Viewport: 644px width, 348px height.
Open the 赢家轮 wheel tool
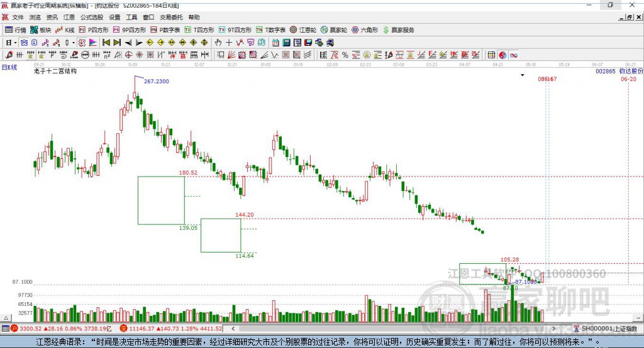334,30
